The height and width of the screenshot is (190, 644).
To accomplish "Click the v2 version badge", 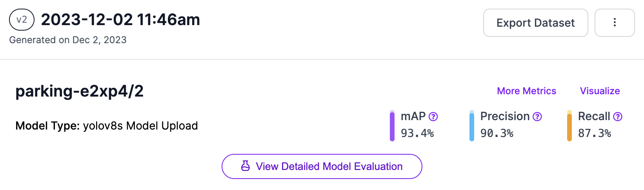I will pyautogui.click(x=22, y=20).
